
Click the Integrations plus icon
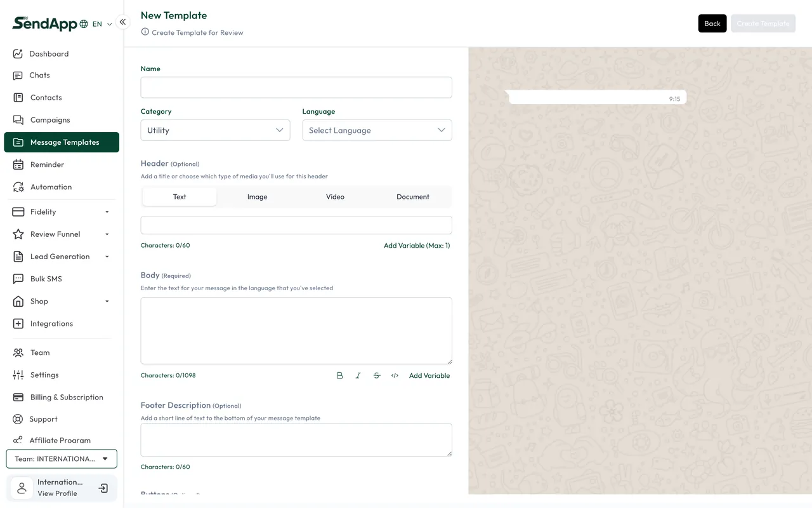pyautogui.click(x=18, y=324)
